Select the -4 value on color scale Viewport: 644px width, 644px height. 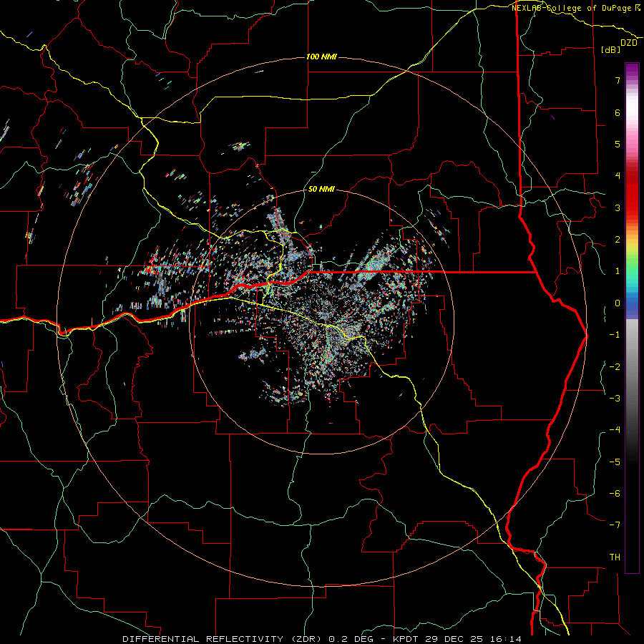click(x=615, y=430)
